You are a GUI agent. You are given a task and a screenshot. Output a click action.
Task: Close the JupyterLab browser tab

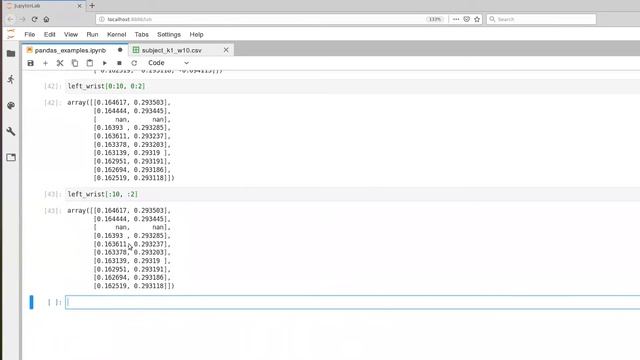(79, 6)
